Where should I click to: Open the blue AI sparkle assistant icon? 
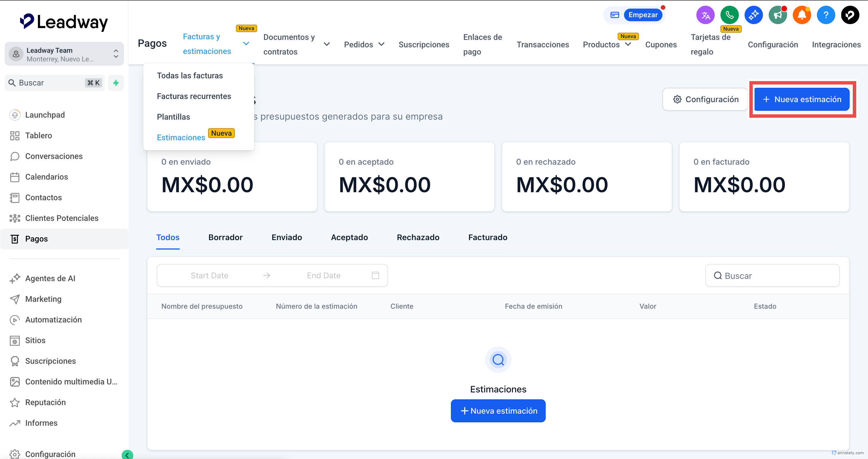click(753, 15)
